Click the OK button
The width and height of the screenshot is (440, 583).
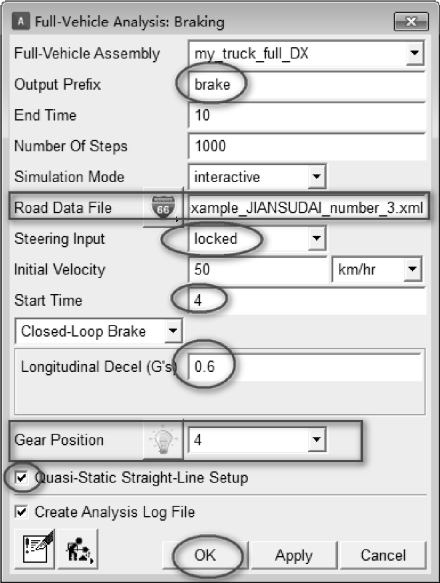click(205, 555)
